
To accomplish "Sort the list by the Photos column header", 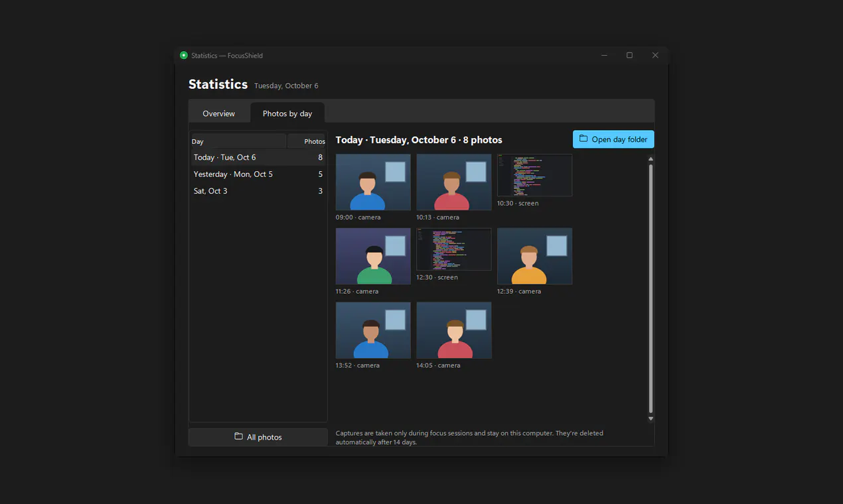I will [307, 141].
